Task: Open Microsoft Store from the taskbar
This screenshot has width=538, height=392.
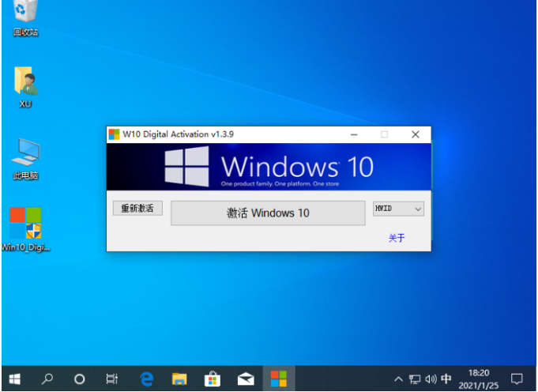Action: point(212,379)
